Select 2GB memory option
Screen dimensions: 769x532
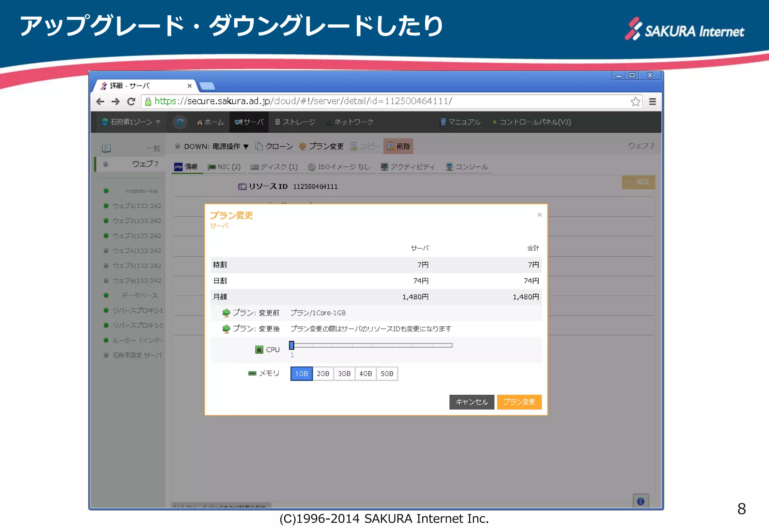[323, 374]
